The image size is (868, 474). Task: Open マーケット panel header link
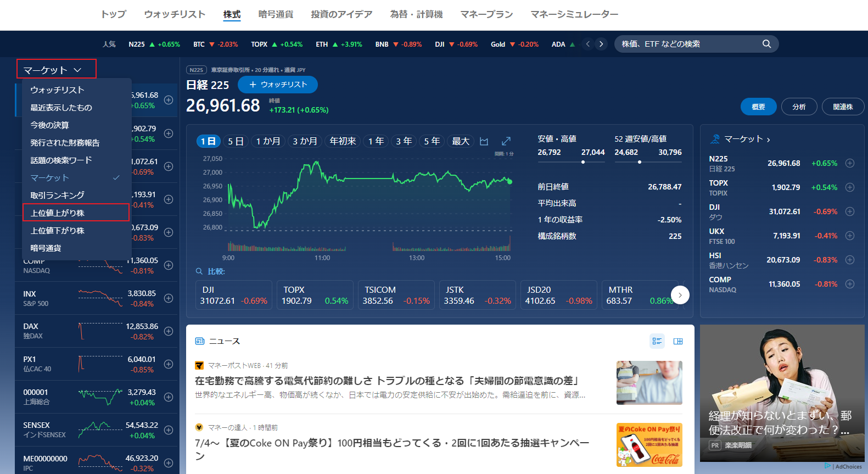point(747,139)
